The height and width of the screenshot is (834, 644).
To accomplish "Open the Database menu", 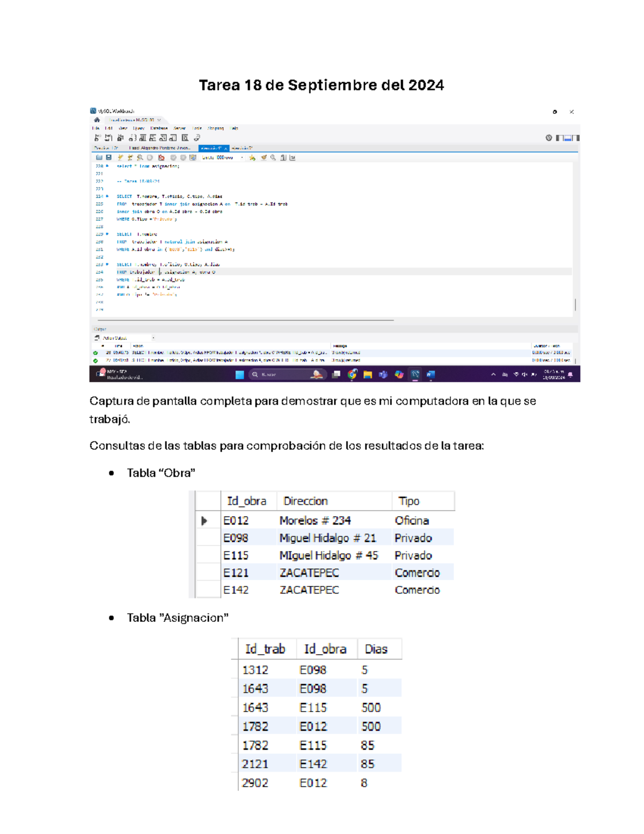I will point(159,128).
